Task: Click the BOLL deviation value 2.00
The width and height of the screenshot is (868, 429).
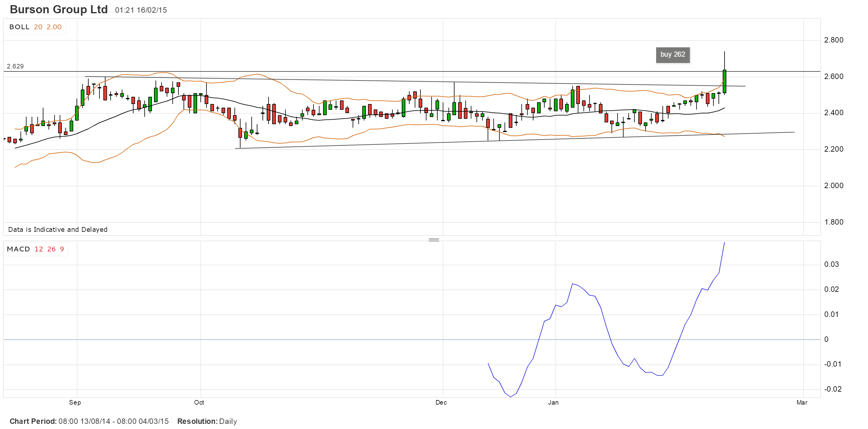Action: [x=54, y=27]
